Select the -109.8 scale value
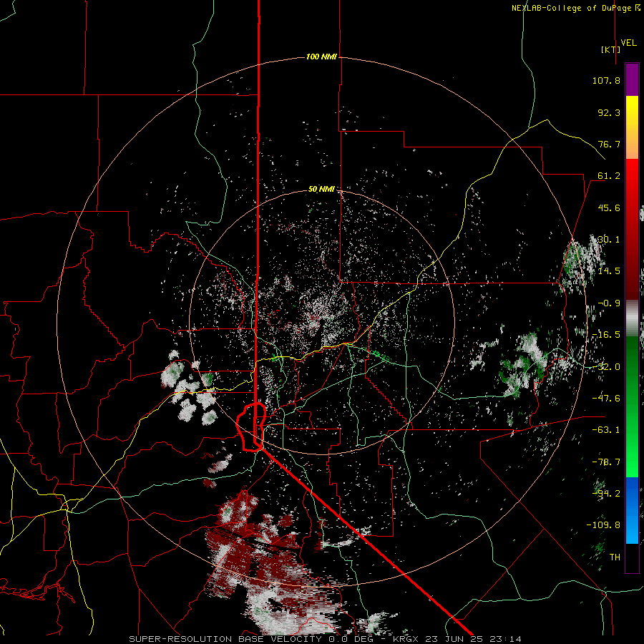Screen dimensions: 644x644 tap(603, 525)
